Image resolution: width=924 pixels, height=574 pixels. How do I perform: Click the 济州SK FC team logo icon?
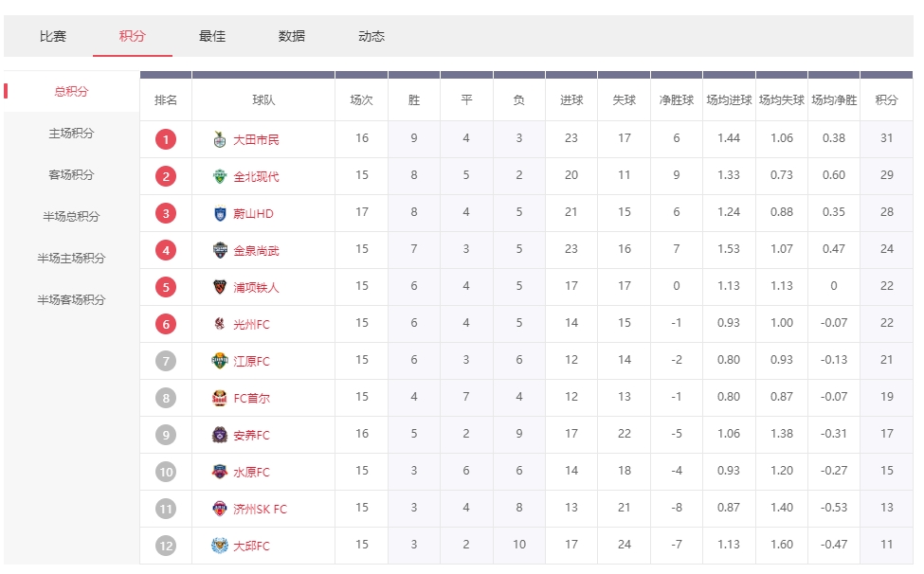[220, 510]
